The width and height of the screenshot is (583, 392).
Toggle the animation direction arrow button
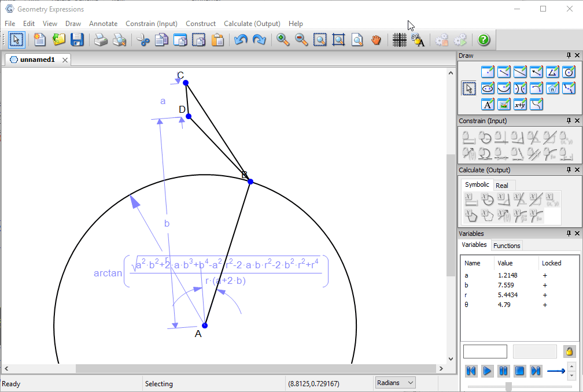556,371
